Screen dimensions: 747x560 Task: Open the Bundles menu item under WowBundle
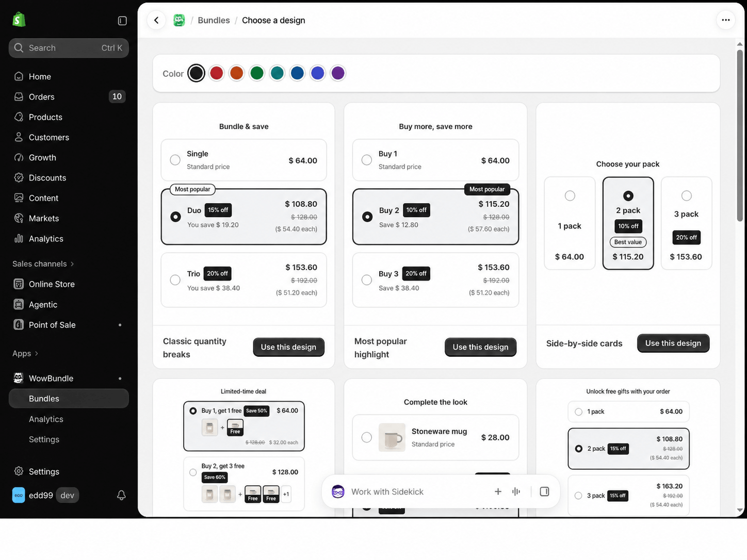[69, 399]
